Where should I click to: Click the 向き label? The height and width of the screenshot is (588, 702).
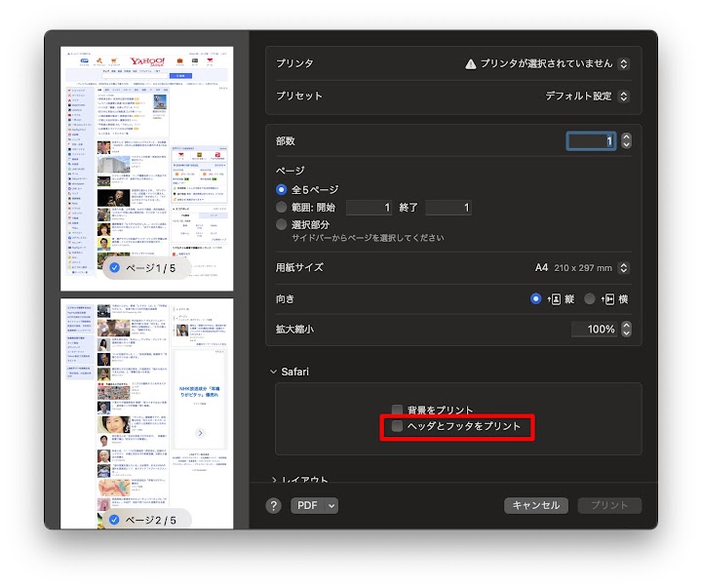coord(285,298)
